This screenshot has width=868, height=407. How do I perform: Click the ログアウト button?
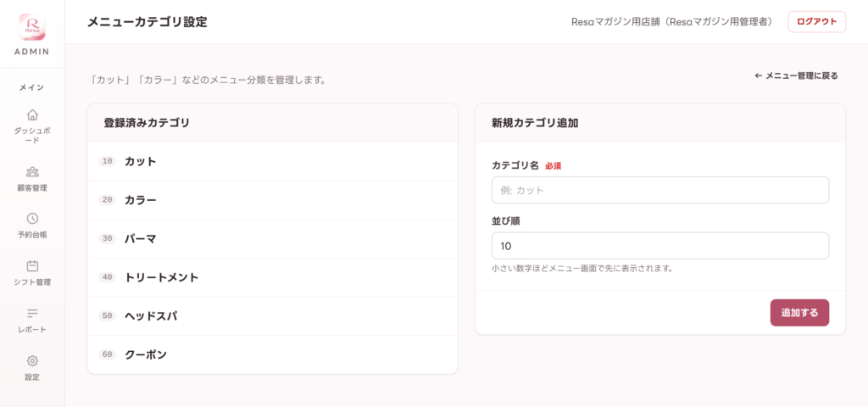(816, 22)
